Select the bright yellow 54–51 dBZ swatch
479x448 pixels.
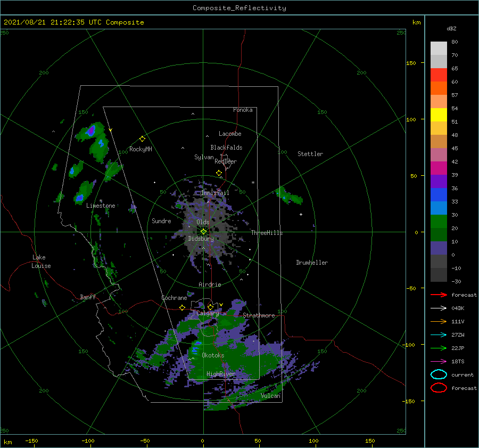pyautogui.click(x=439, y=115)
